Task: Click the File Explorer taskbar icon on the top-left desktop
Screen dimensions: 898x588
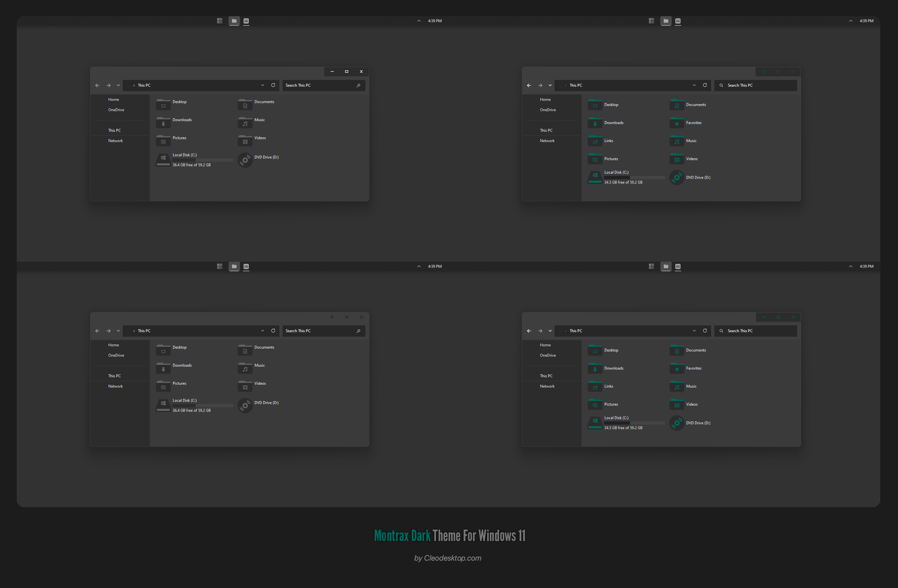Action: [234, 21]
